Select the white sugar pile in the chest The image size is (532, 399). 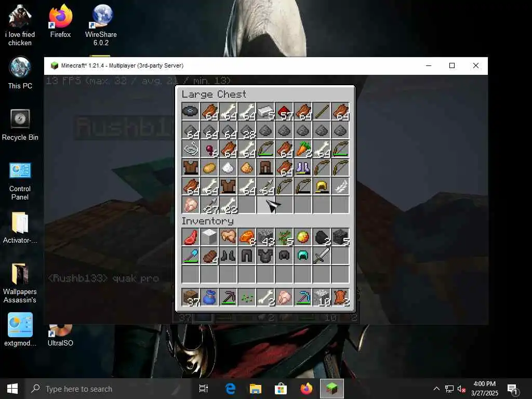click(228, 167)
